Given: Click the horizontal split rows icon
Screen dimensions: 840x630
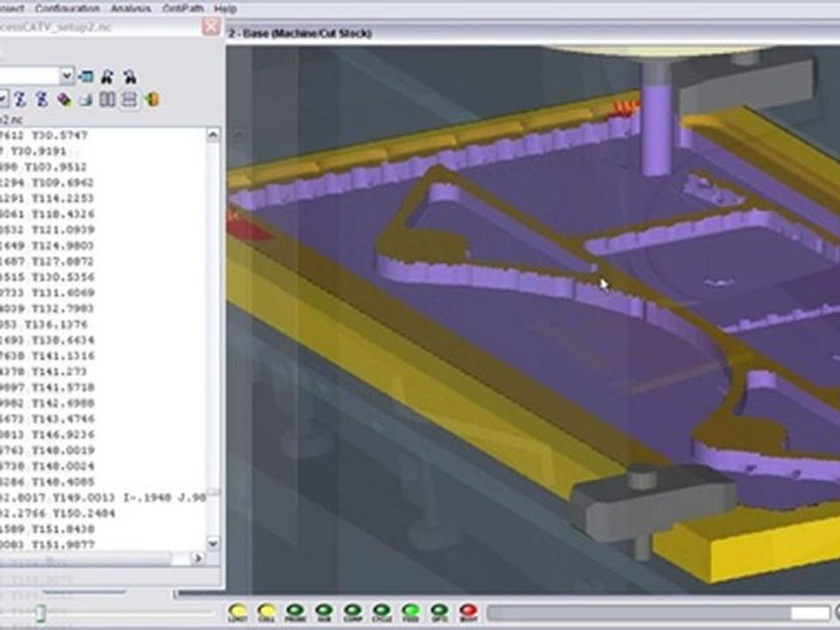Looking at the screenshot, I should coord(129,99).
